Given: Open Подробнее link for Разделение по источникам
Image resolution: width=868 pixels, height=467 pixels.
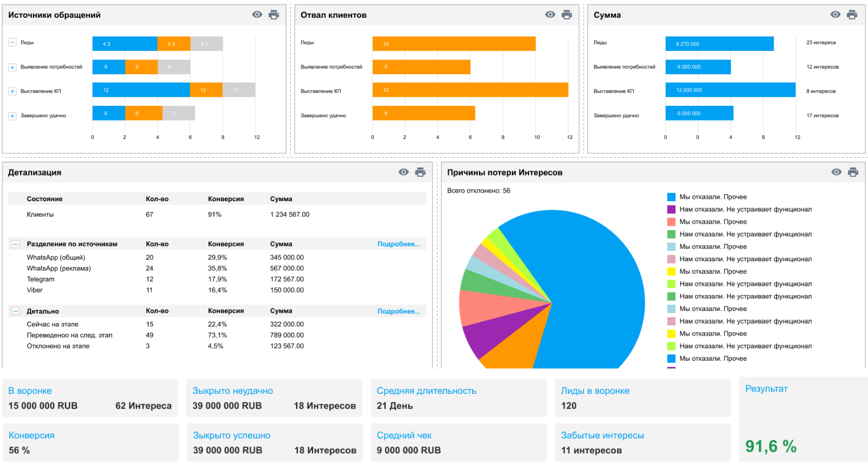Looking at the screenshot, I should coord(399,244).
